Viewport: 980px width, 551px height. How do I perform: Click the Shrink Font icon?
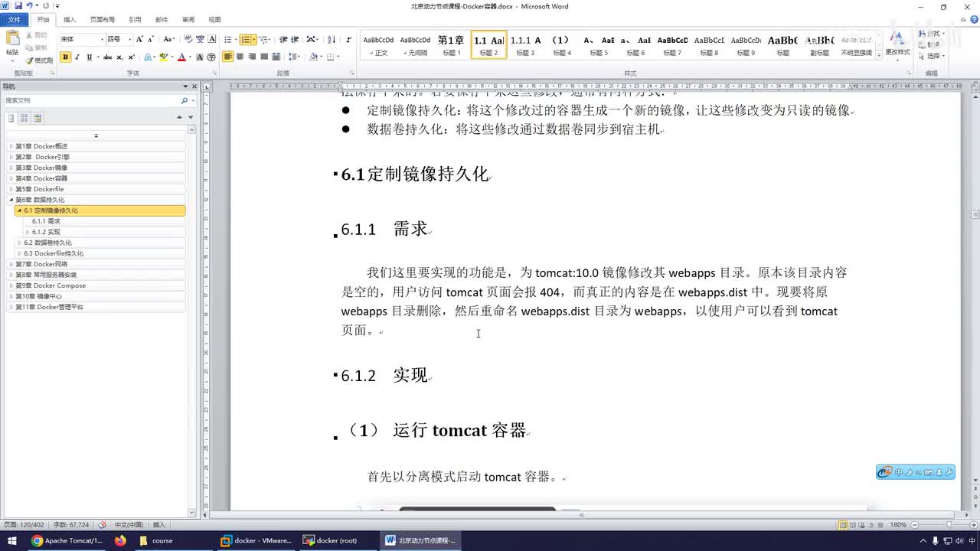[151, 39]
